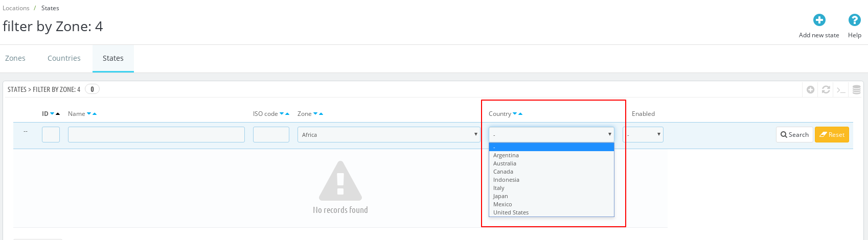The width and height of the screenshot is (868, 240).
Task: Focus the Name filter input field
Action: pyautogui.click(x=156, y=135)
